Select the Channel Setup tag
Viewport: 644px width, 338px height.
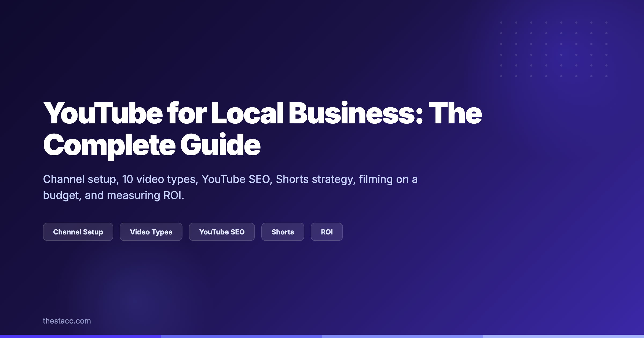[x=78, y=232]
